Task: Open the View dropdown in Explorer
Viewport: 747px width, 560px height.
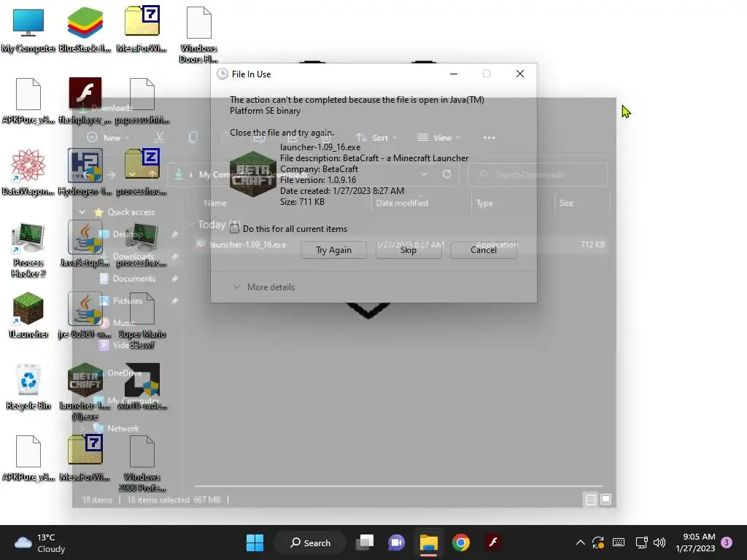Action: [x=438, y=138]
